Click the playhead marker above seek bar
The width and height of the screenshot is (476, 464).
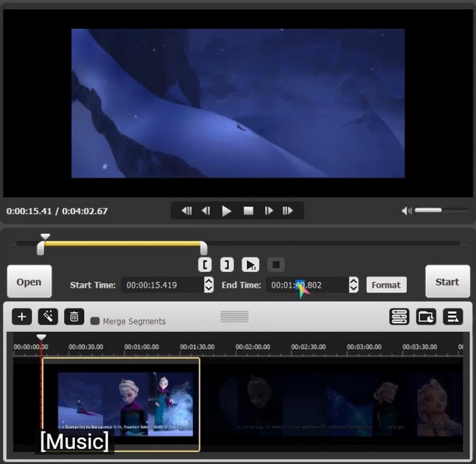(46, 236)
